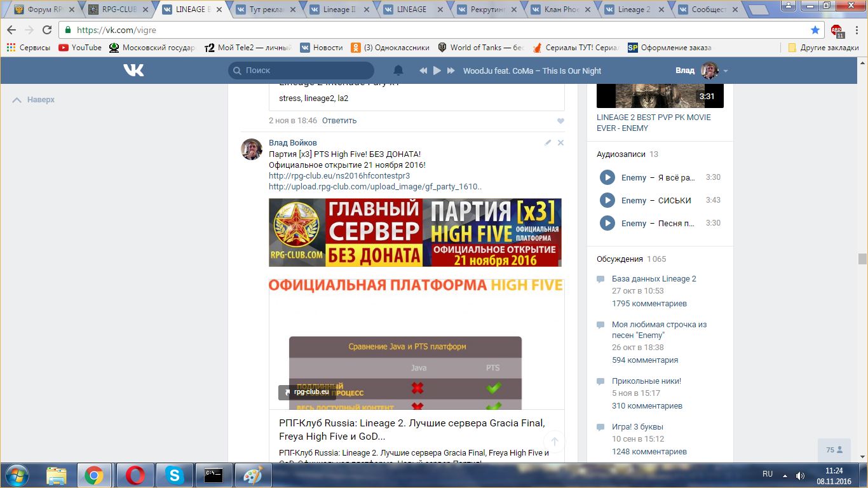
Task: Open the AdBlock extension icon
Action: [x=837, y=30]
